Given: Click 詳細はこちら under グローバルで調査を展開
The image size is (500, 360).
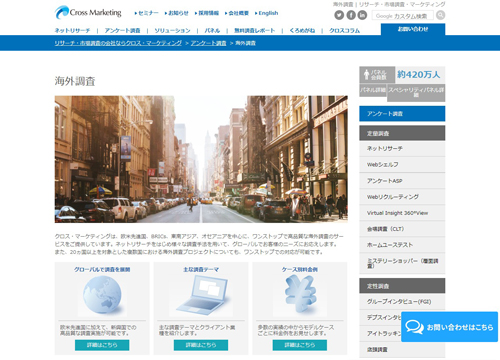Looking at the screenshot, I should [102, 345].
